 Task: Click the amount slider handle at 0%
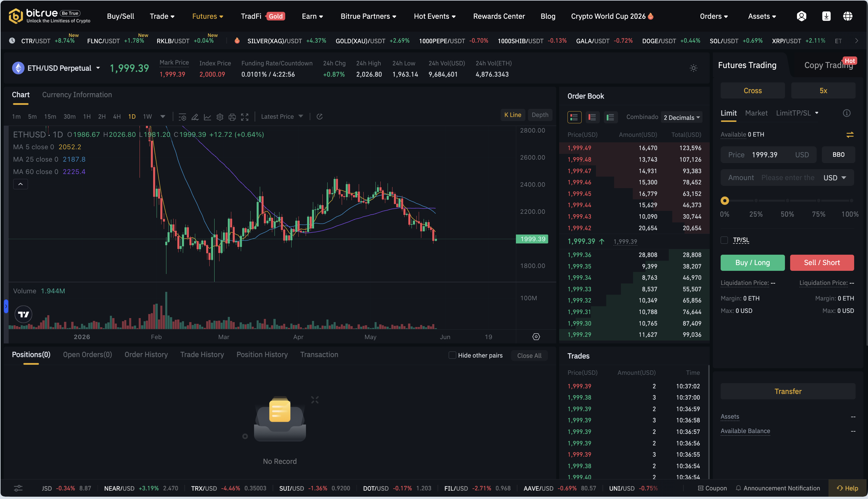coord(724,201)
